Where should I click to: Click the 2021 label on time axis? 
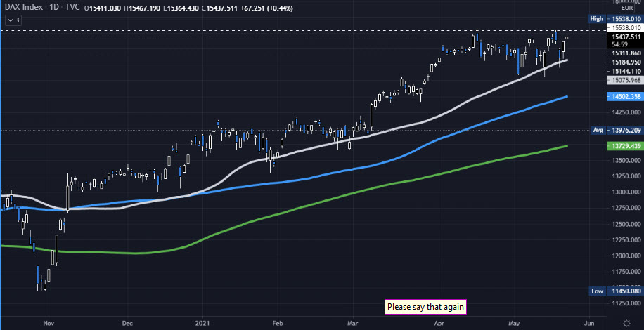click(x=203, y=325)
